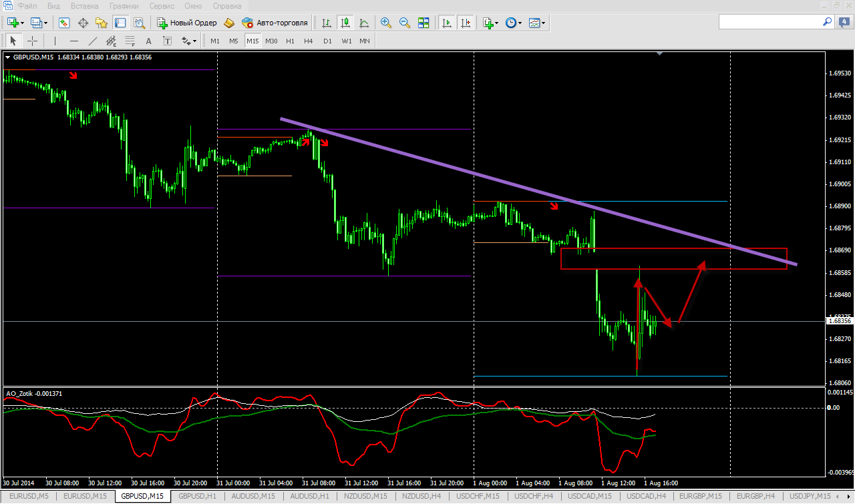Open the Market Watch window icon
Screen dimensions: 855x504
click(x=64, y=23)
